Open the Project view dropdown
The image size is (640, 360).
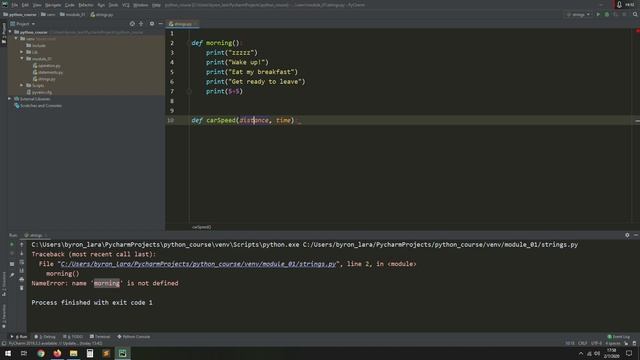click(23, 24)
